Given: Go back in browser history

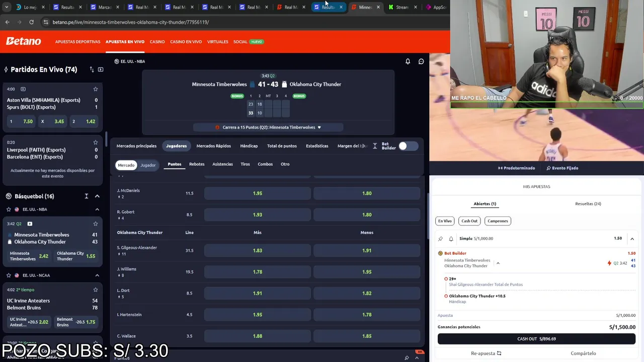Looking at the screenshot, I should (x=7, y=22).
